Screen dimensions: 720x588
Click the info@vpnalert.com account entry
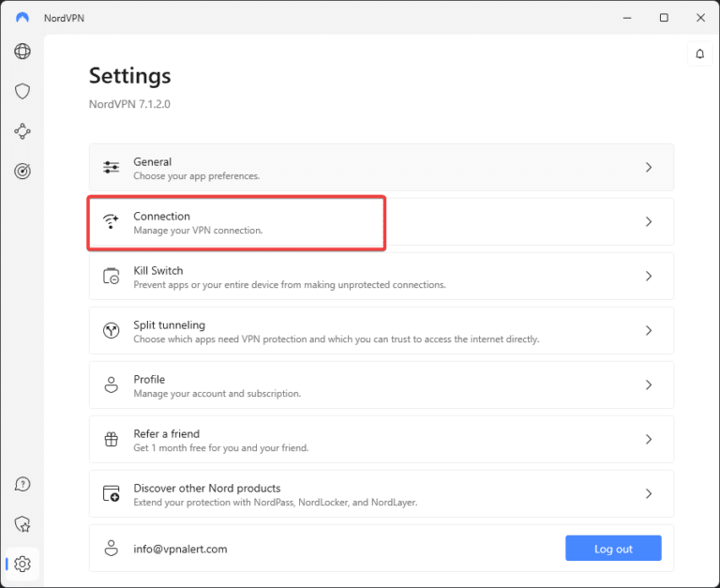click(180, 549)
